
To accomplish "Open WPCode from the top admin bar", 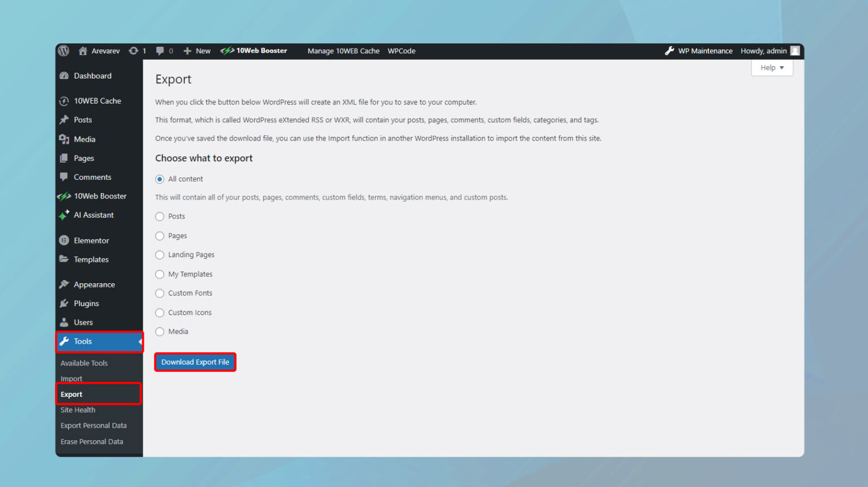I will pyautogui.click(x=401, y=51).
